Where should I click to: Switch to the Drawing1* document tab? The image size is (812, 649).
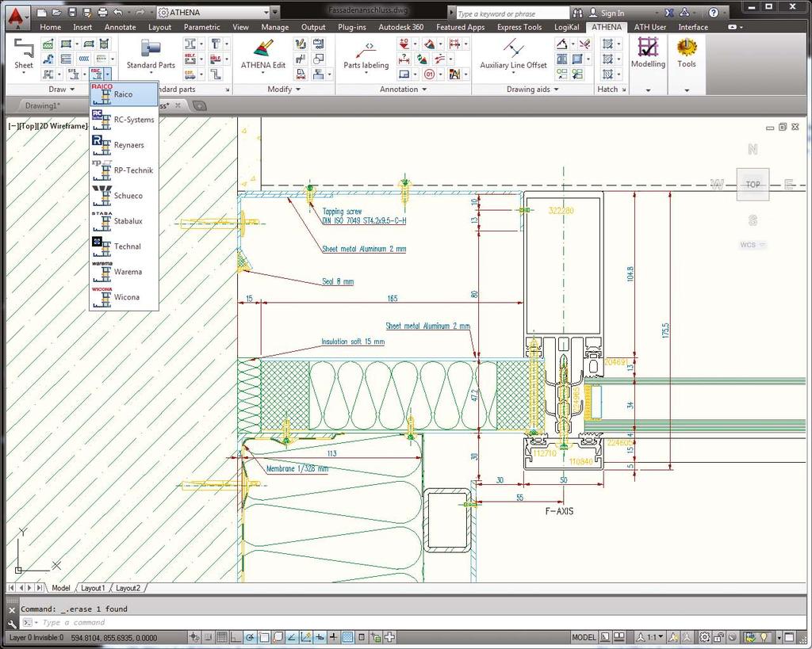pyautogui.click(x=43, y=105)
